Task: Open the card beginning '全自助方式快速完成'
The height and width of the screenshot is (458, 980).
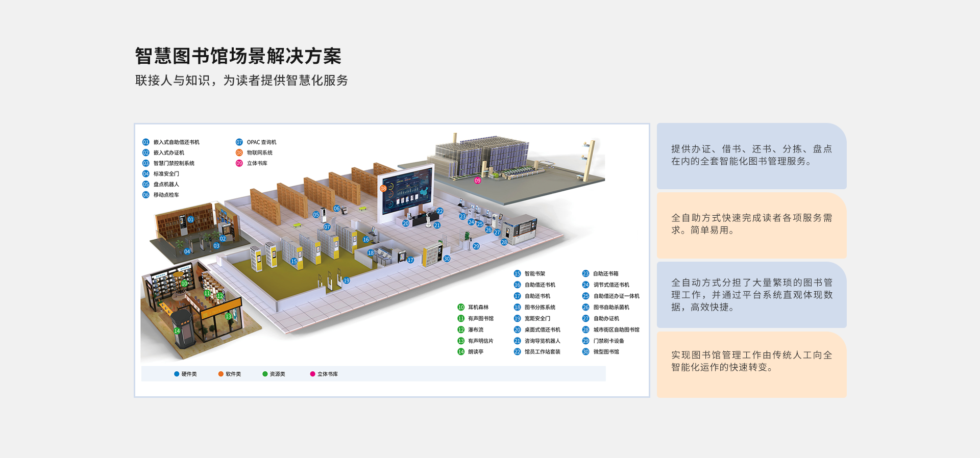Action: [x=751, y=224]
